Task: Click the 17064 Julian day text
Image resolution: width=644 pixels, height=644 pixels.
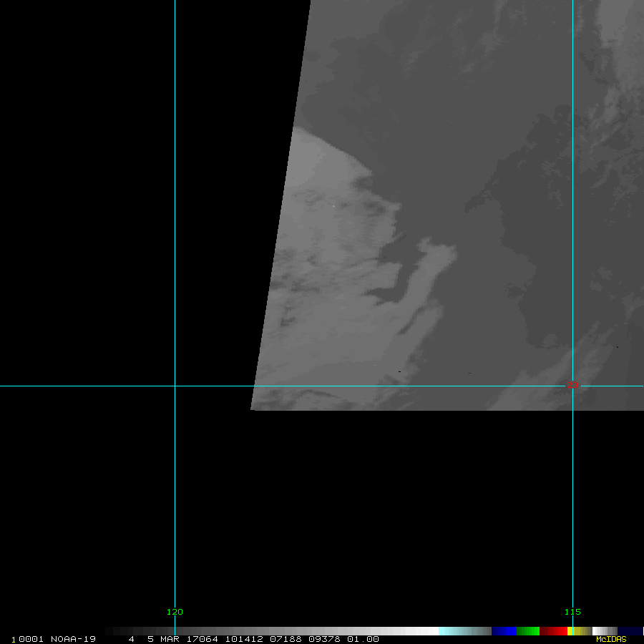Action: 203,639
